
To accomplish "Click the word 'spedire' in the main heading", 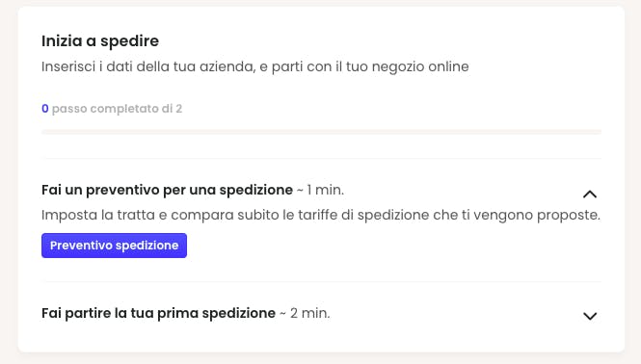I will click(129, 40).
